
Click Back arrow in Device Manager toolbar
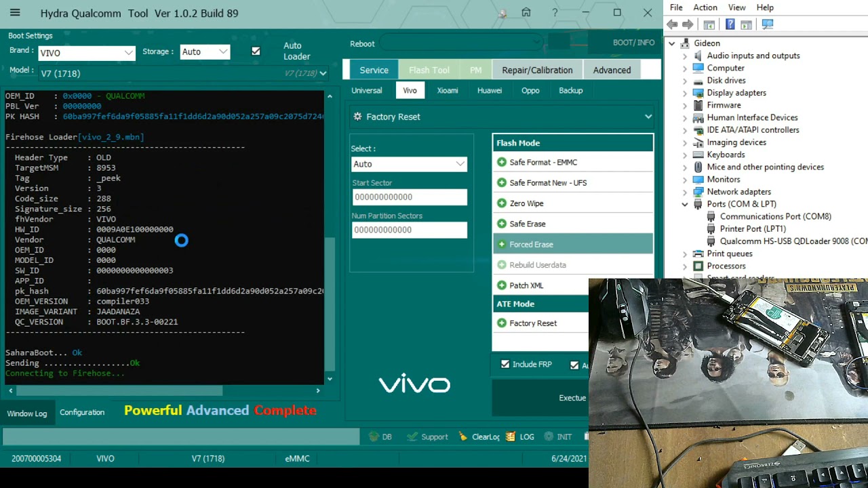click(672, 24)
